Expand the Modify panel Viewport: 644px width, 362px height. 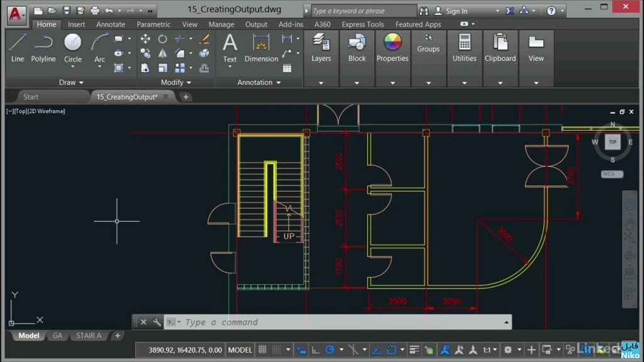[176, 82]
